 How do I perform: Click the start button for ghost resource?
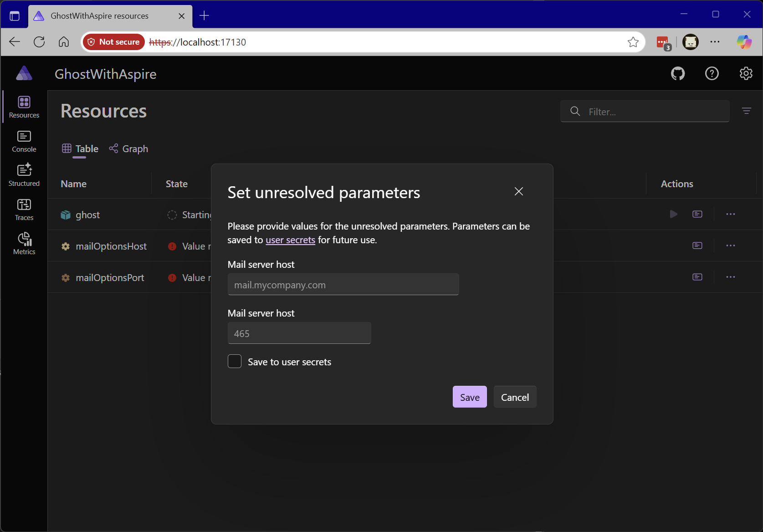(673, 214)
